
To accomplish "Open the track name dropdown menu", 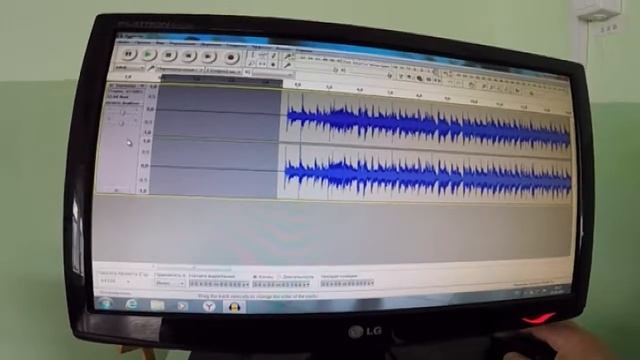I will coord(130,86).
